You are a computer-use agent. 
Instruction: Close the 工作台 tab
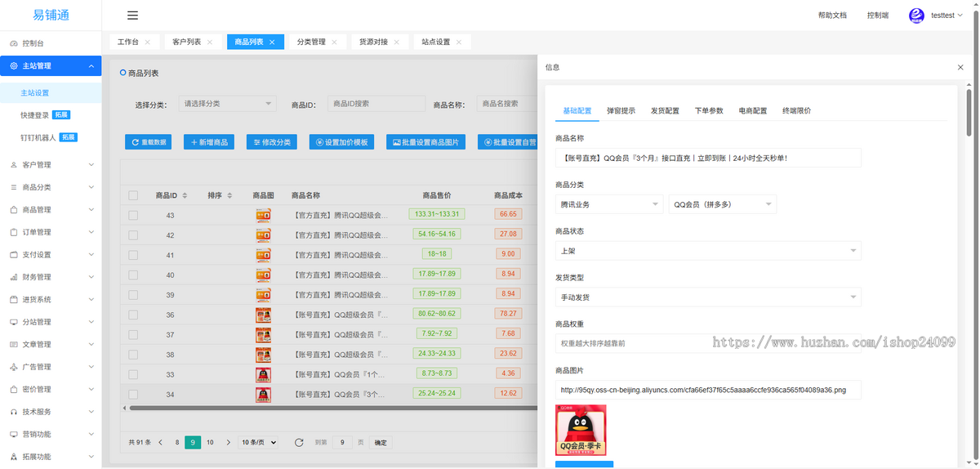[x=147, y=42]
